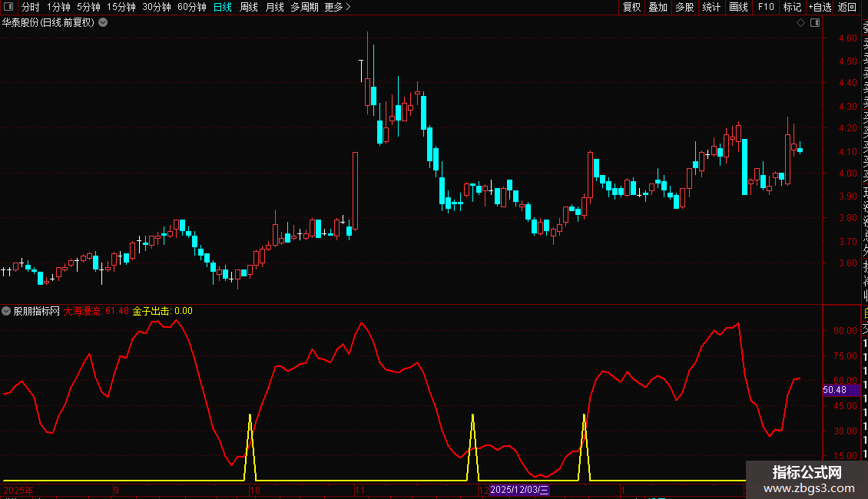Click the 华泰股份(日线,前复权) chart title
868x499 pixels.
[x=48, y=23]
